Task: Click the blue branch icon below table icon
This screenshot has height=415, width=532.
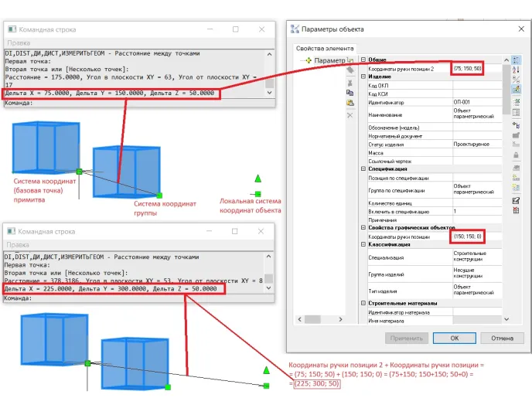Action: click(x=516, y=126)
